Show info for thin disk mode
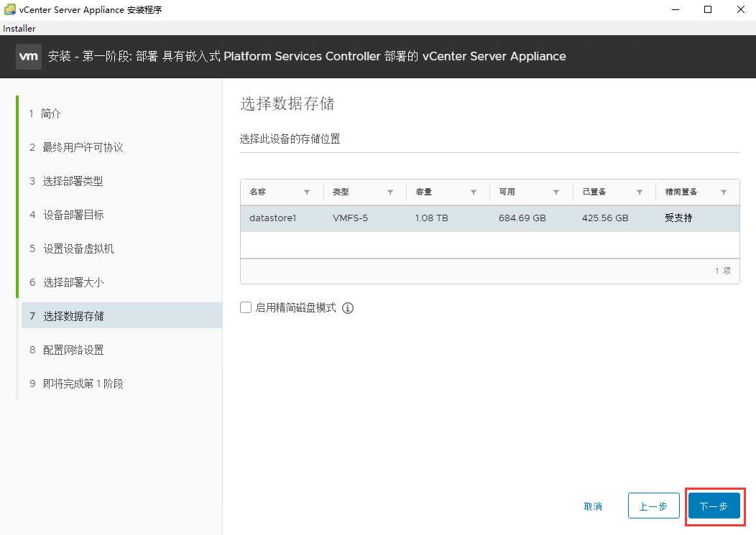 (349, 308)
